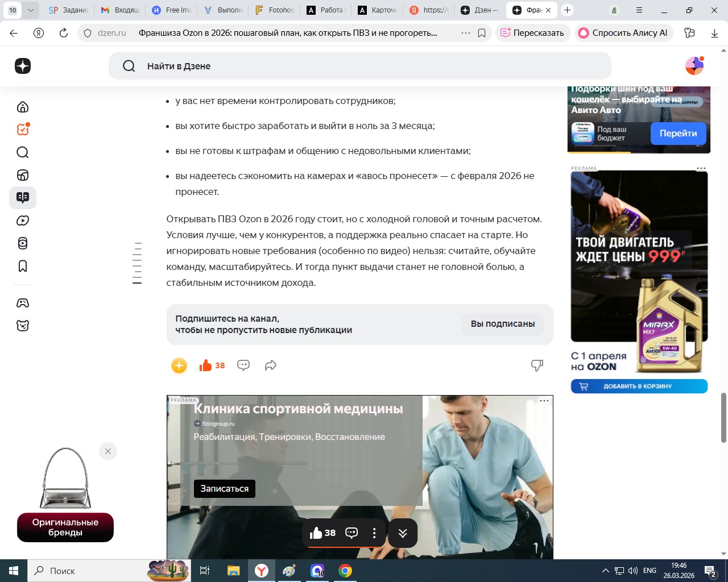Open comments under the article
Screen dimensions: 728x582
click(243, 365)
